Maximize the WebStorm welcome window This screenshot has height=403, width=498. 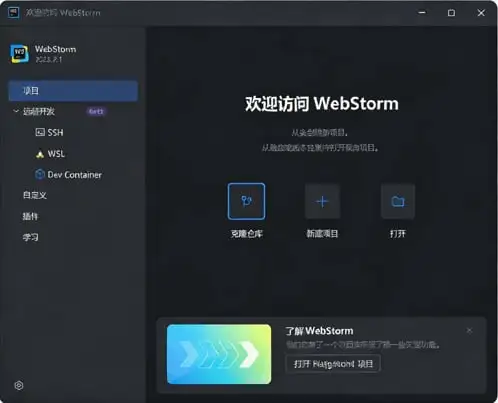[451, 13]
